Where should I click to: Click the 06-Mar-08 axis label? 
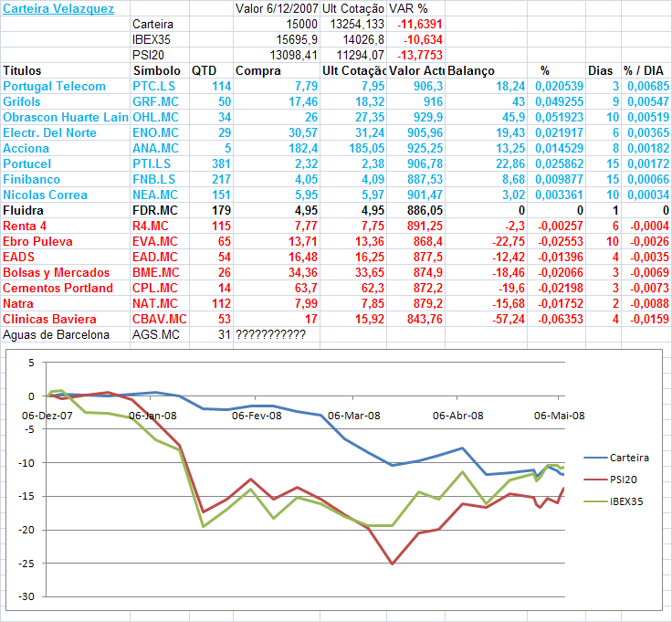pos(354,416)
